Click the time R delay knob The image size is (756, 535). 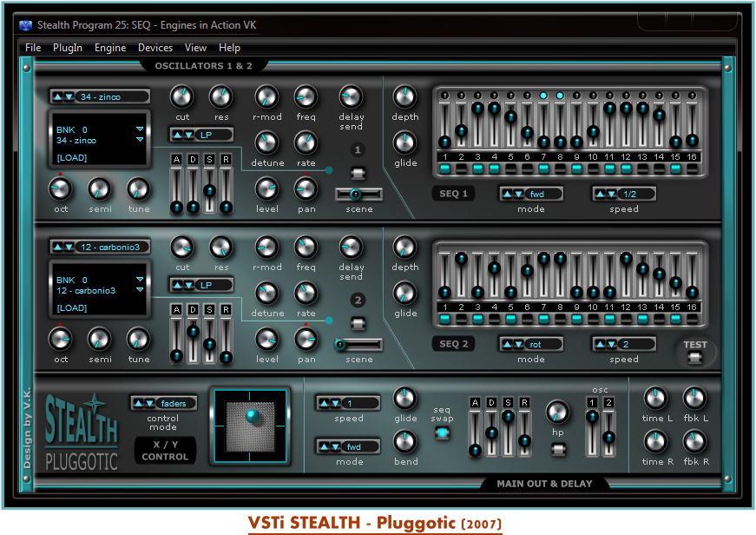pos(655,441)
